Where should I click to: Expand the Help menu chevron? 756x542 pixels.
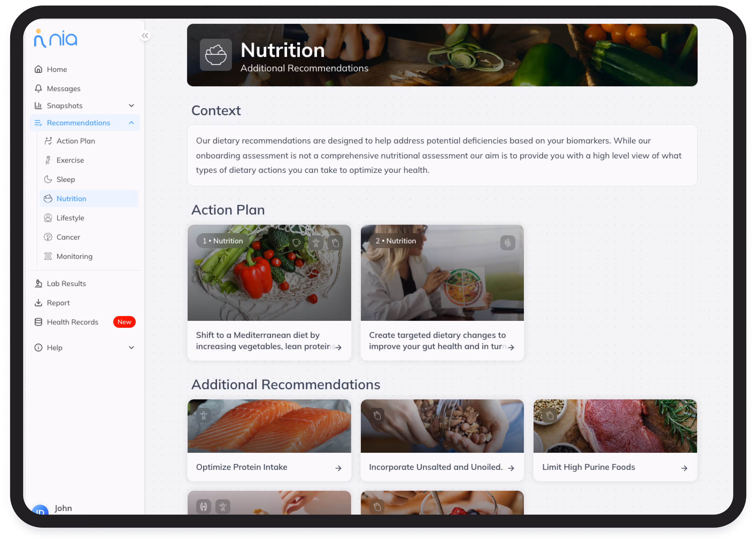(x=131, y=347)
